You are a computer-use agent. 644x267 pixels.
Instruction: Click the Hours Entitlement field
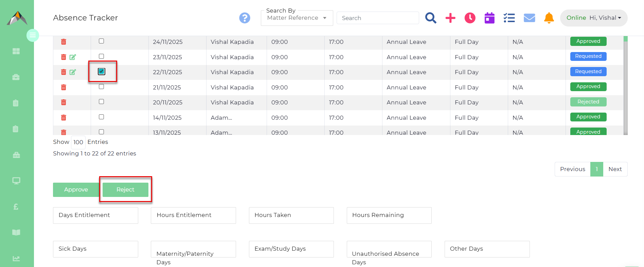(x=193, y=215)
